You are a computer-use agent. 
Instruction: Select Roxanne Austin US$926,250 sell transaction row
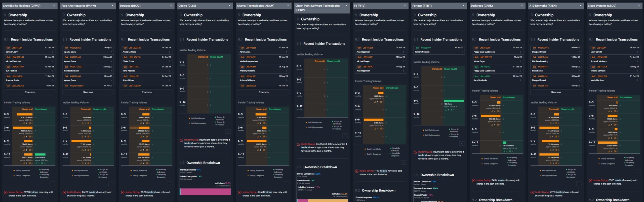point(30,78)
